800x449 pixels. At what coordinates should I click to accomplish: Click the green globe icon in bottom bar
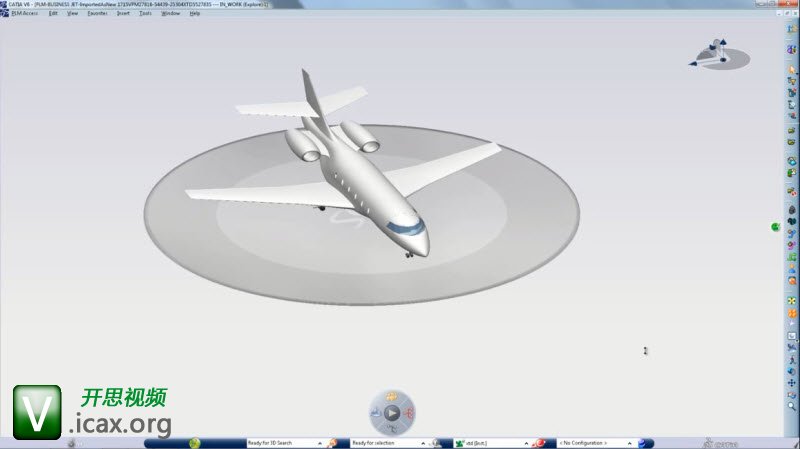[x=194, y=443]
